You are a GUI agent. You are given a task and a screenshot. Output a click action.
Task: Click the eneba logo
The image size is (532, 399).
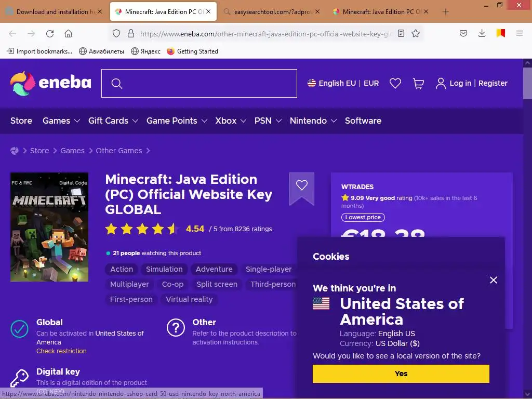(51, 84)
